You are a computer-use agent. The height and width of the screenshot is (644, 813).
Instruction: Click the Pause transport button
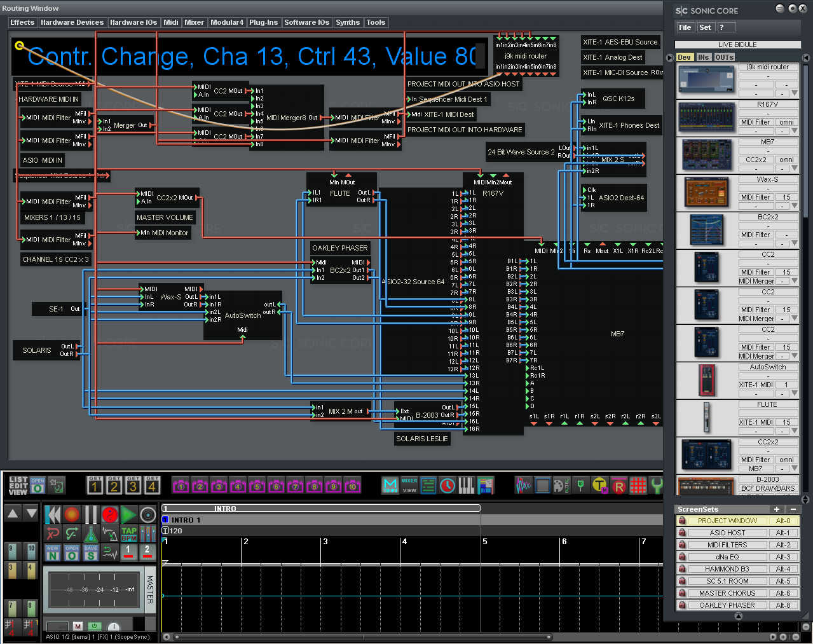tap(91, 514)
